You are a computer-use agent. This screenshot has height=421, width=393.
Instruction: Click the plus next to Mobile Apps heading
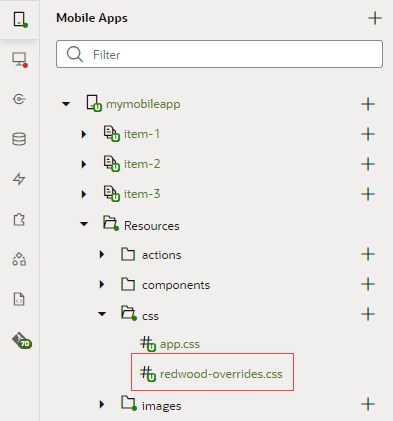tap(375, 18)
